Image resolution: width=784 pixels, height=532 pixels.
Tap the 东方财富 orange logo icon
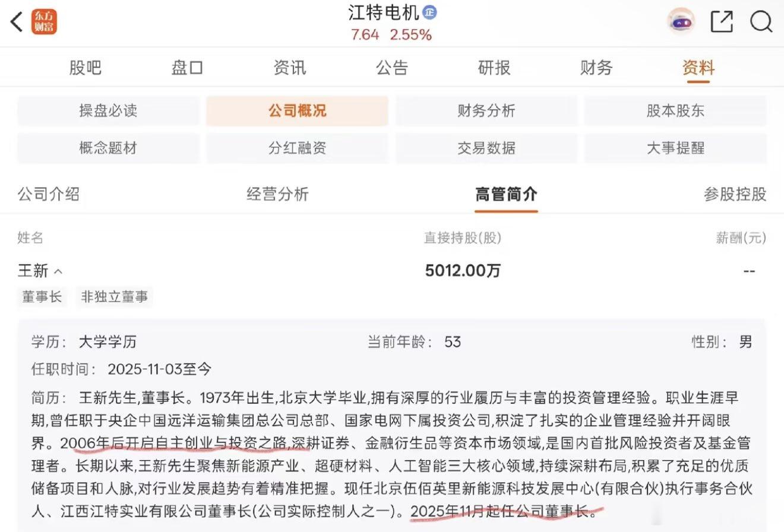point(44,22)
